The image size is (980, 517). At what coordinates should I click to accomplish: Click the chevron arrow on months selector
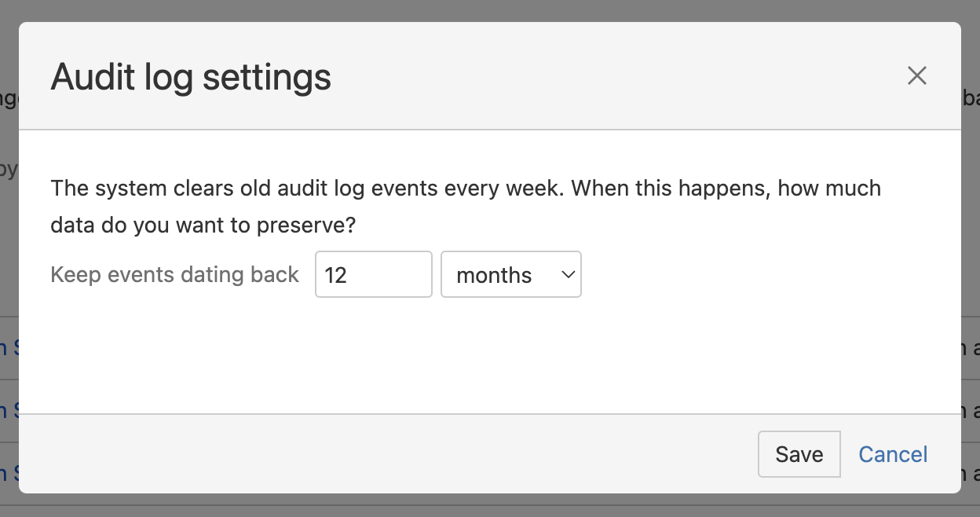coord(567,274)
